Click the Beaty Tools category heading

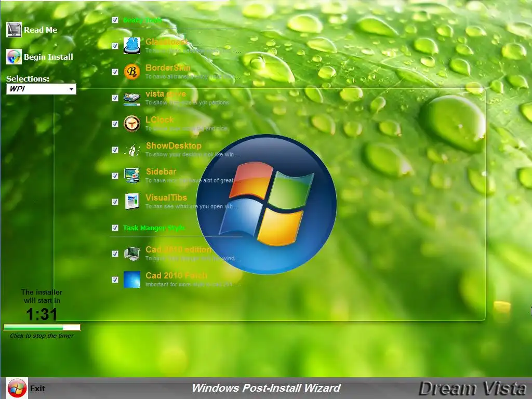[142, 20]
